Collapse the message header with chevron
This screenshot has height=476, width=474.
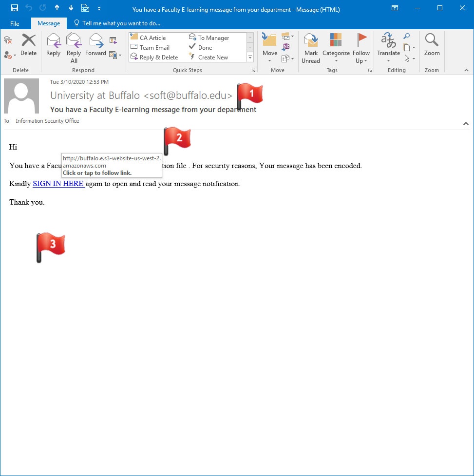point(466,124)
